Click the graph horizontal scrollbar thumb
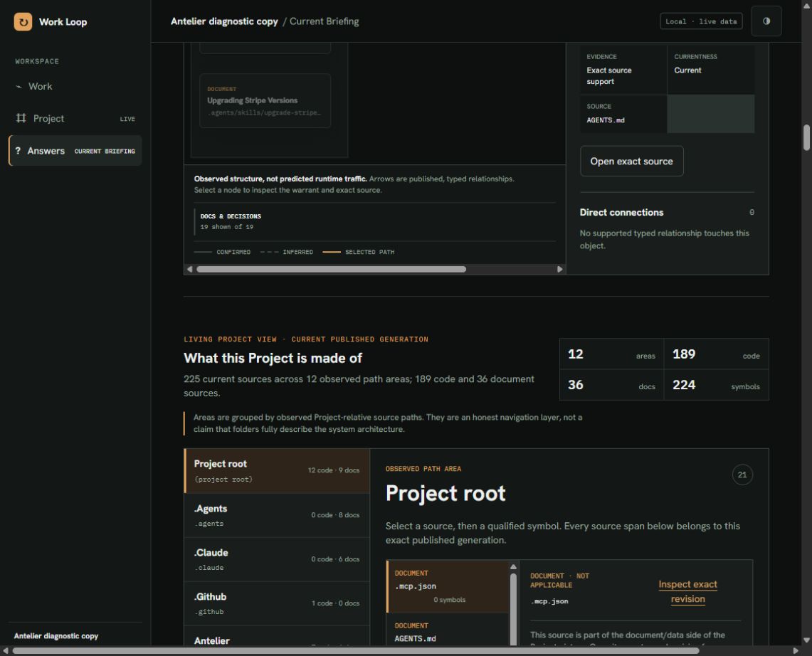The width and height of the screenshot is (812, 656). (x=332, y=269)
